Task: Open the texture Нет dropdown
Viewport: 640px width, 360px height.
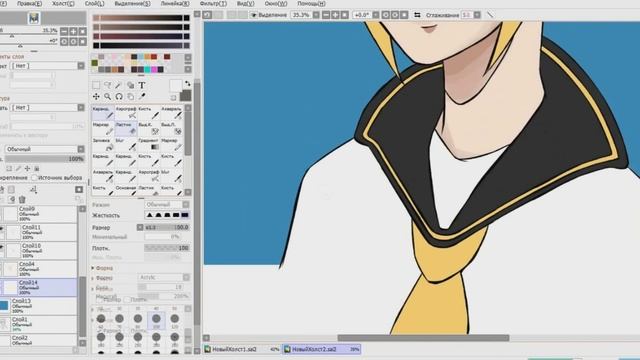Action: pyautogui.click(x=48, y=107)
